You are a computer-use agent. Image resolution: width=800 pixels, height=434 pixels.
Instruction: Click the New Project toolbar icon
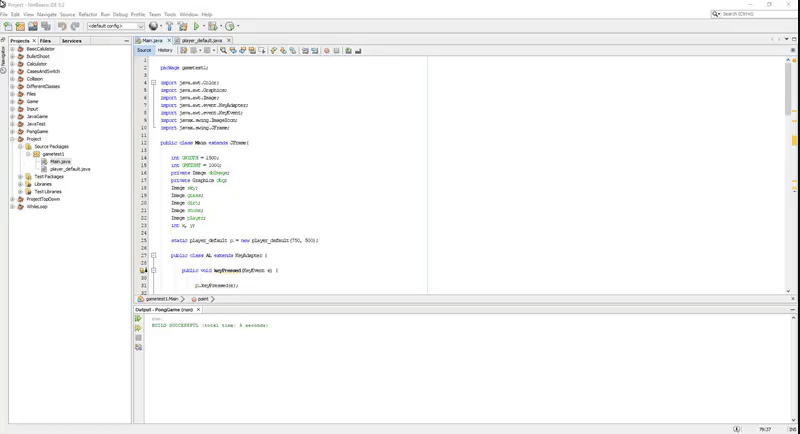click(x=20, y=26)
